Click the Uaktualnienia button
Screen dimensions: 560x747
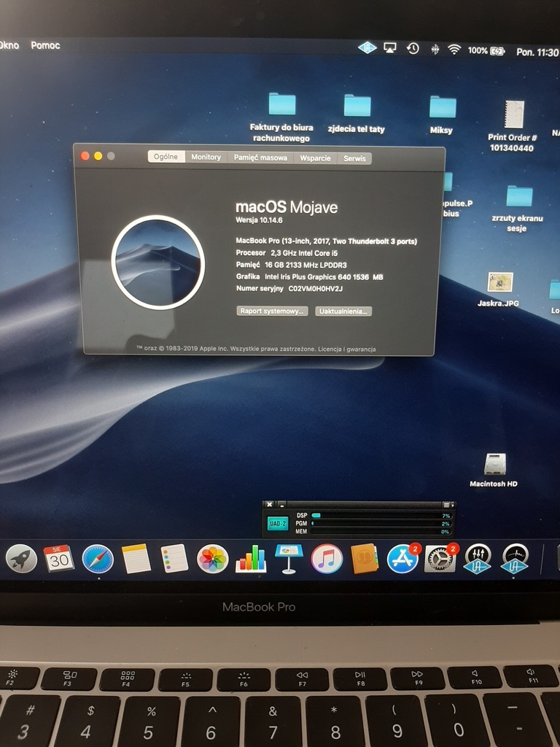[343, 311]
